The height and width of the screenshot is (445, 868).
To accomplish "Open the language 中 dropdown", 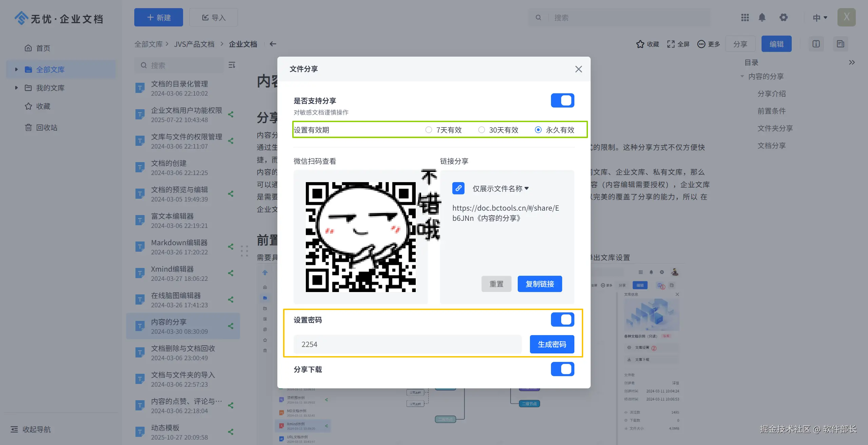I will coord(820,18).
